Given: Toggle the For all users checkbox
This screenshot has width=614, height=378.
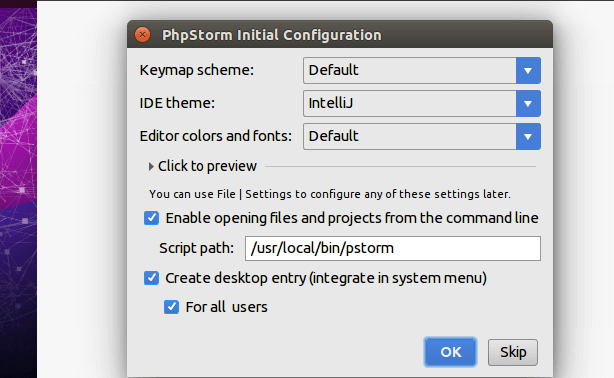Looking at the screenshot, I should tap(171, 307).
